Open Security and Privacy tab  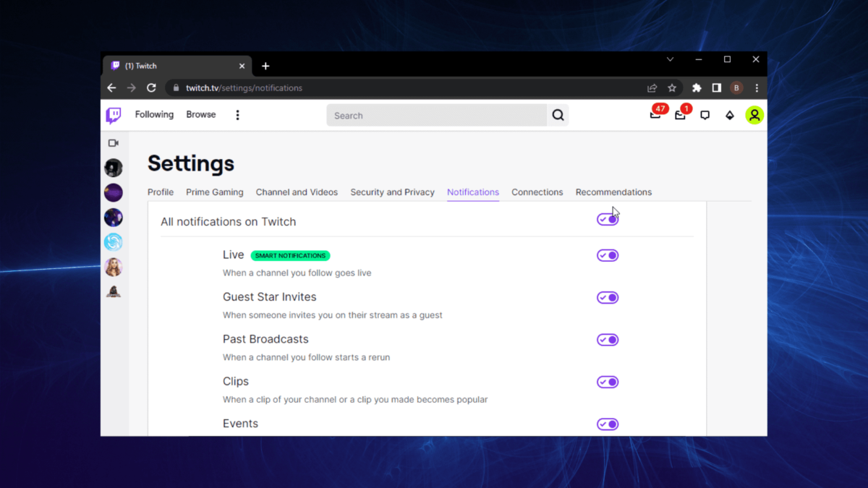point(392,192)
